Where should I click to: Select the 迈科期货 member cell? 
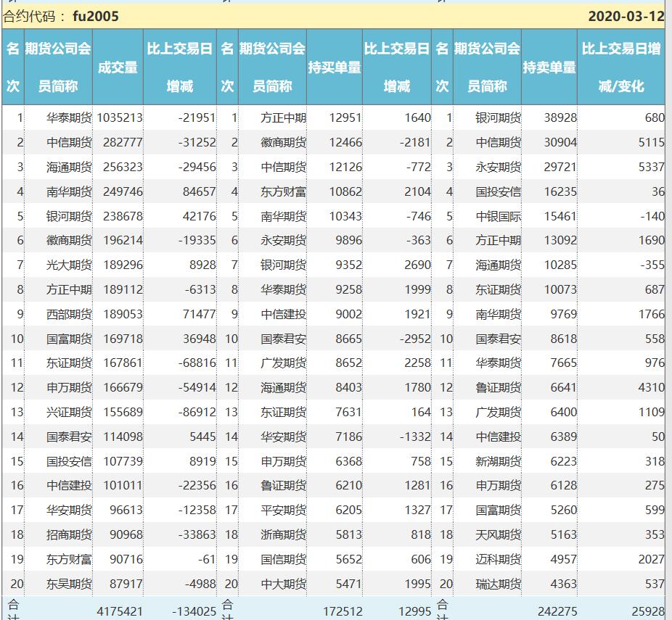(498, 559)
